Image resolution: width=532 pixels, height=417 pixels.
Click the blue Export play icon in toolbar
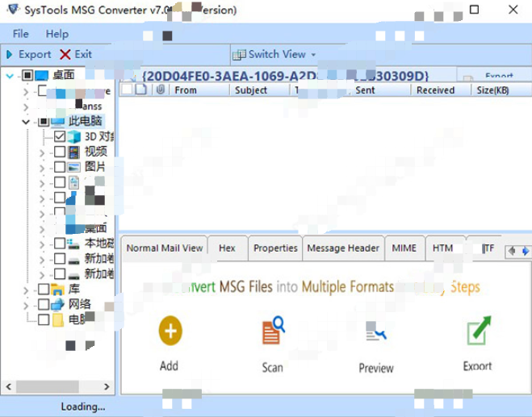tap(10, 54)
